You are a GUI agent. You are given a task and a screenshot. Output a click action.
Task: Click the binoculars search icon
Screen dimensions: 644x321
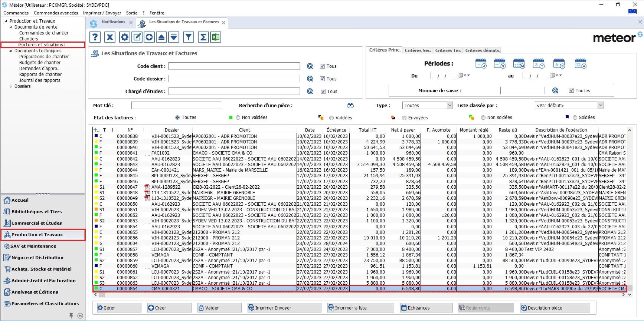[350, 106]
